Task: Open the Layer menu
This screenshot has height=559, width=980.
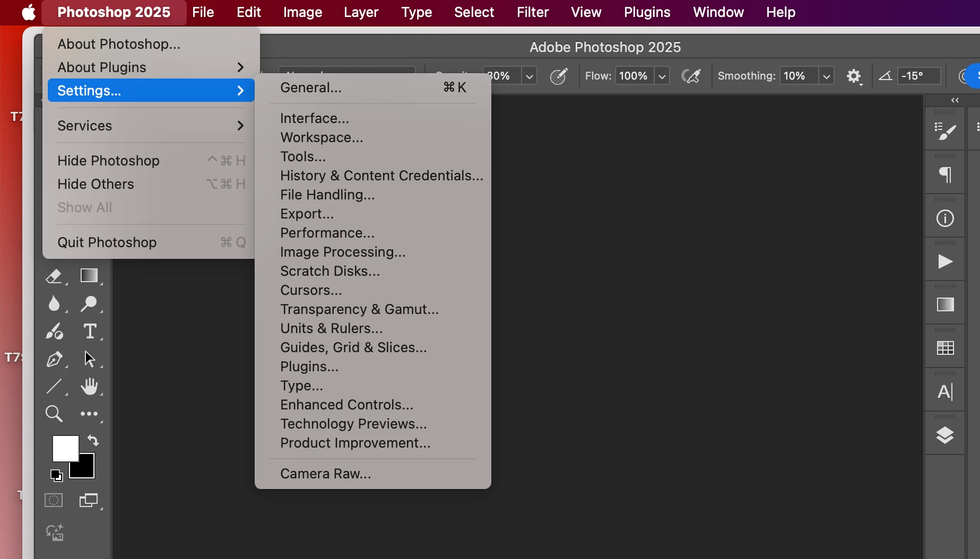Action: [361, 12]
